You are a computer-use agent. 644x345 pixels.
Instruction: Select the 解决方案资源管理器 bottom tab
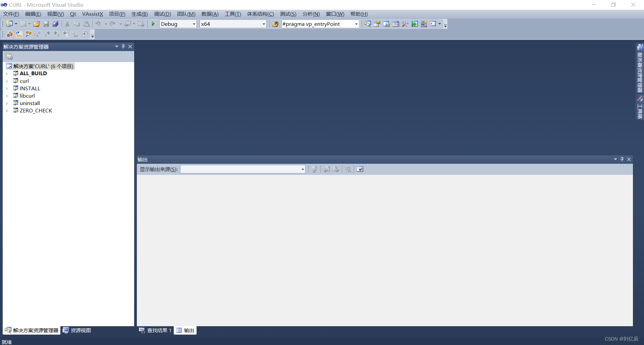coord(32,330)
